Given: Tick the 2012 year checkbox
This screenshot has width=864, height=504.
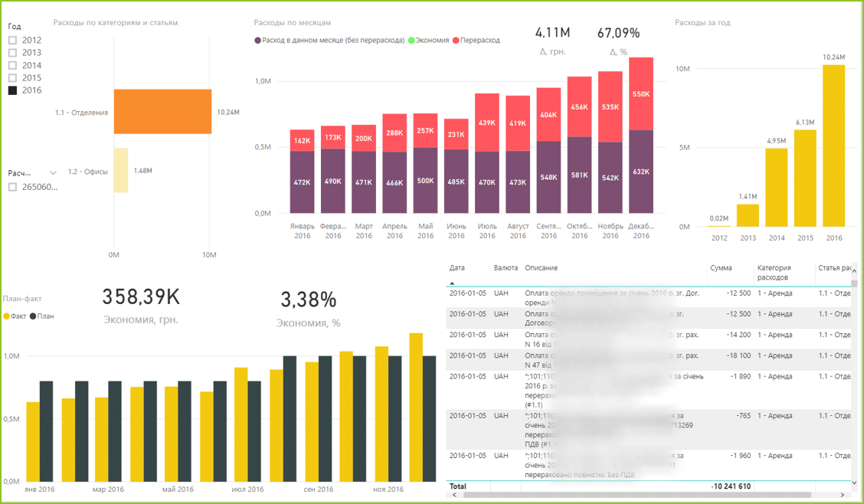Looking at the screenshot, I should tap(13, 40).
